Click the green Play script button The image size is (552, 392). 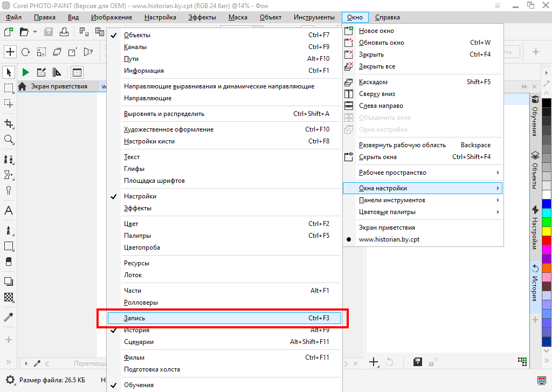point(25,72)
